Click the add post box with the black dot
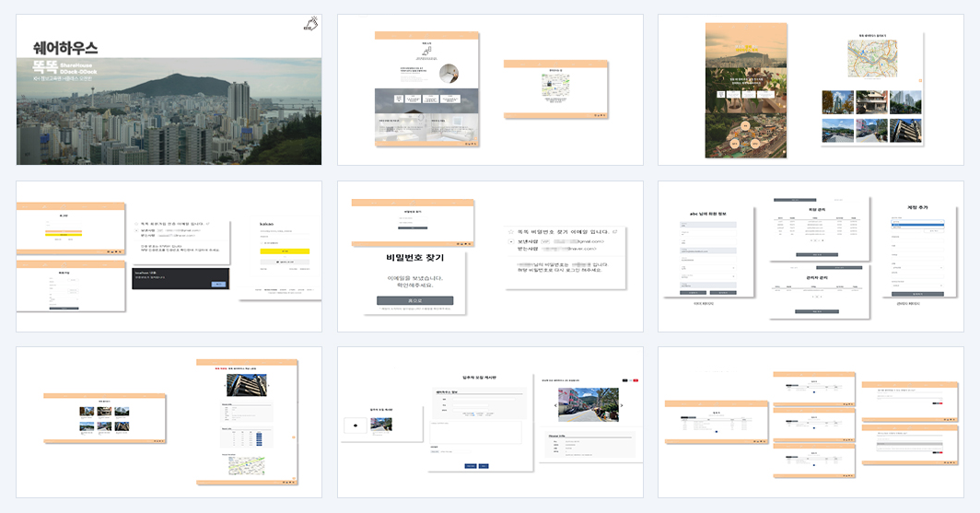The width and height of the screenshot is (980, 513). pos(356,426)
